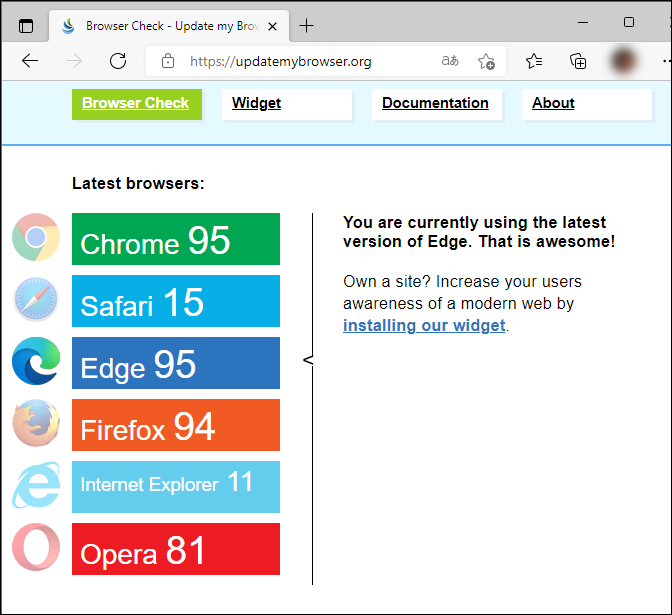672x615 pixels.
Task: Click the Chrome browser logo icon
Action: pos(36,237)
